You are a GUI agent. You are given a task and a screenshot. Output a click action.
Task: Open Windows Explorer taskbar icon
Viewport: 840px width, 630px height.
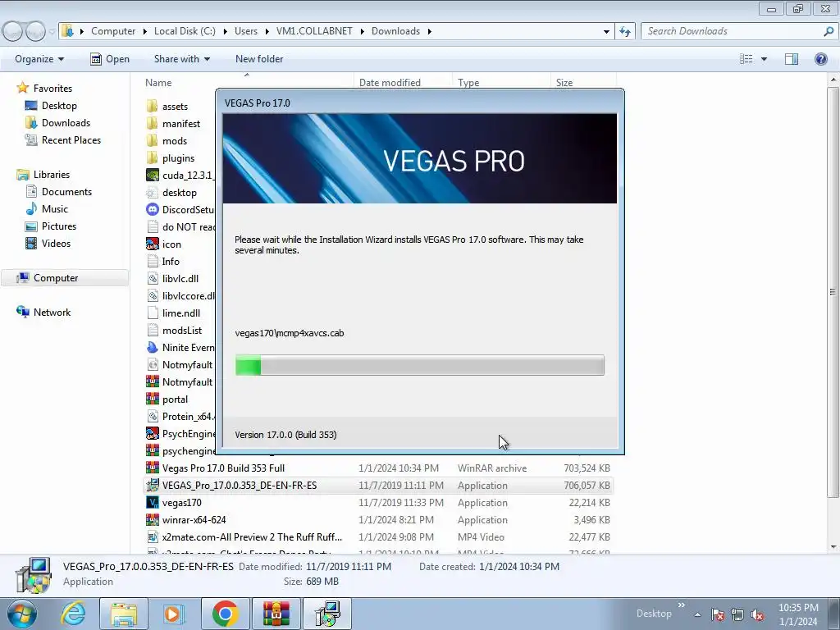pos(124,614)
